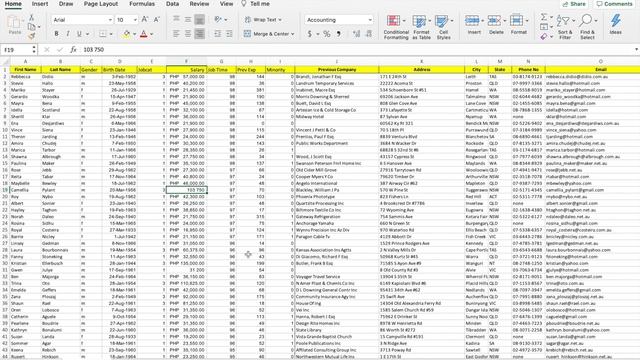Expand the formula bar chevron
Viewport: 640px width, 360px height.
click(636, 49)
